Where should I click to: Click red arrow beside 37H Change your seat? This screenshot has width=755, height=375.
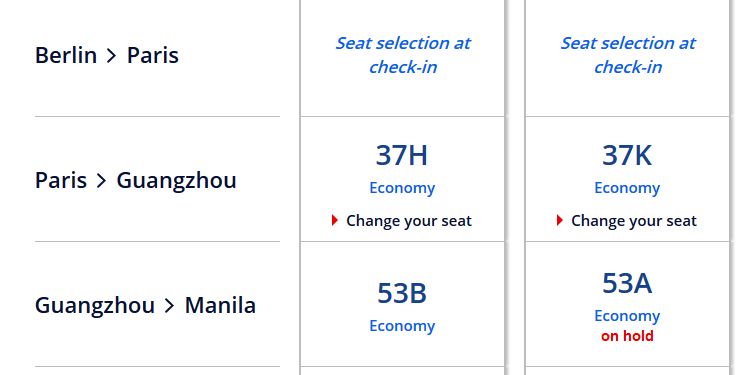tap(335, 220)
